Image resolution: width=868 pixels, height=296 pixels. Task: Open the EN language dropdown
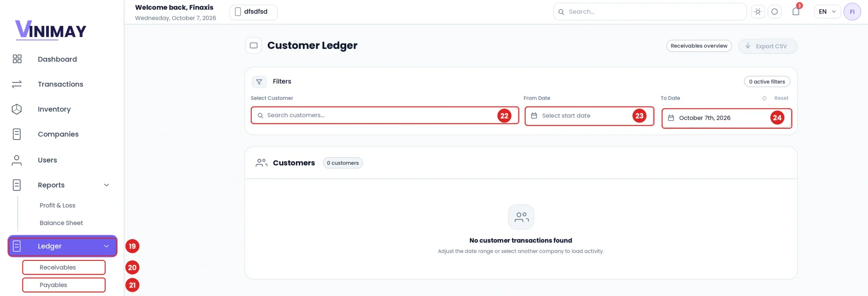click(827, 12)
